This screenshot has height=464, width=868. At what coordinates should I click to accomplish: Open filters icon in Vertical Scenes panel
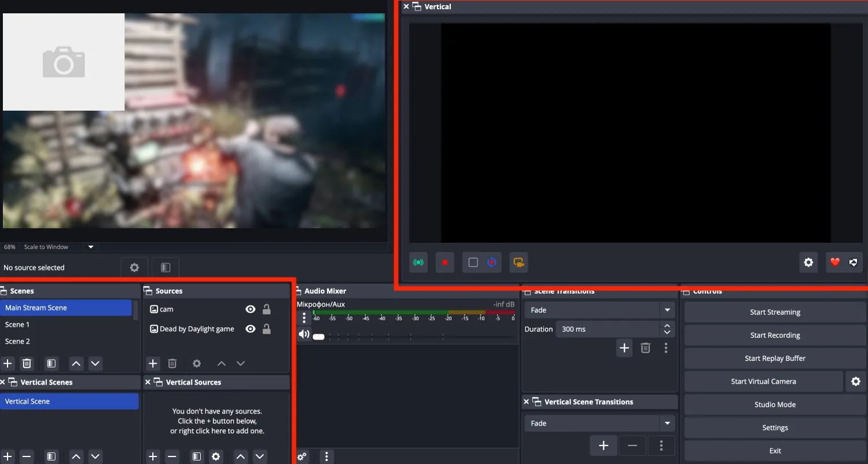click(52, 456)
